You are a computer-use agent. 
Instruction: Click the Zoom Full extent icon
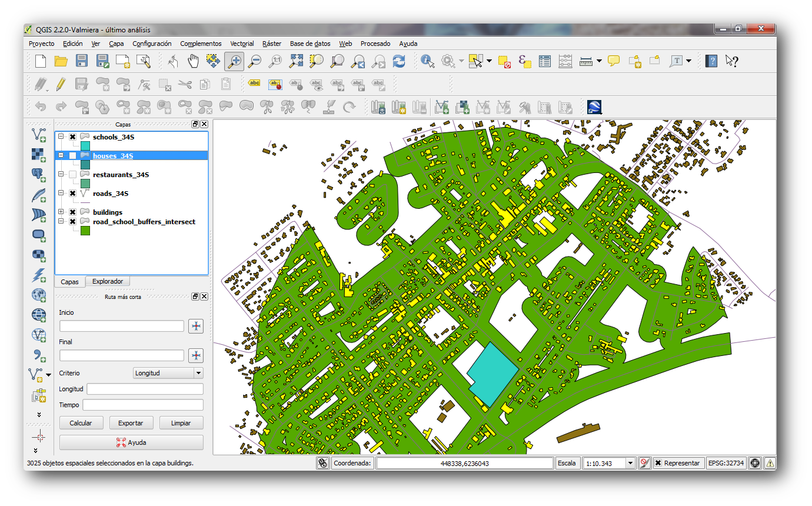click(x=296, y=61)
